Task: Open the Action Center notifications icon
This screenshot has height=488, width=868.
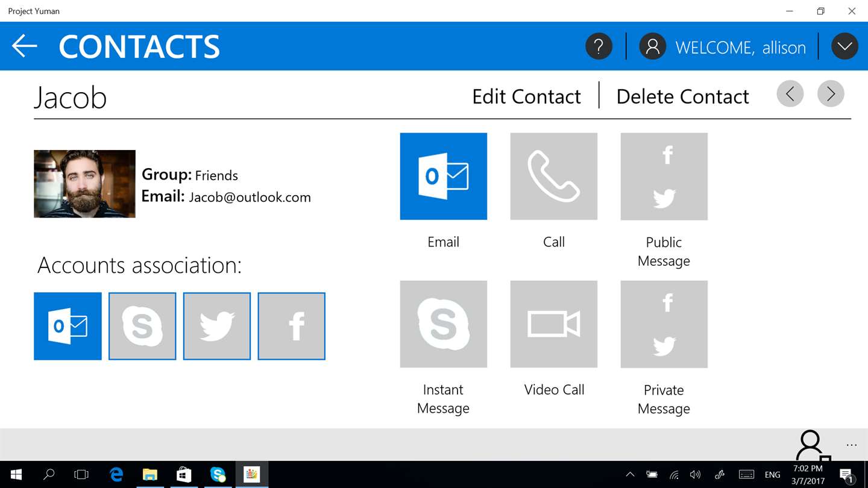Action: (x=846, y=475)
